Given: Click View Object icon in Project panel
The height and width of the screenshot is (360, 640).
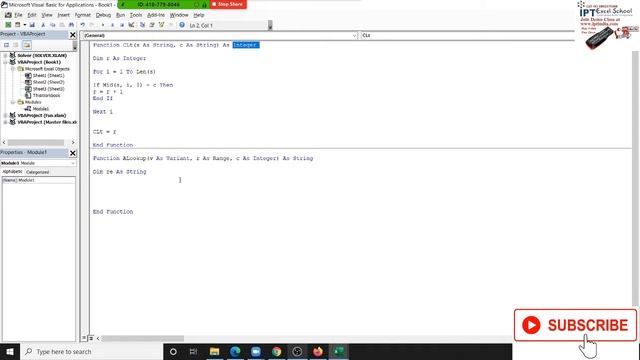Looking at the screenshot, I should tap(16, 45).
